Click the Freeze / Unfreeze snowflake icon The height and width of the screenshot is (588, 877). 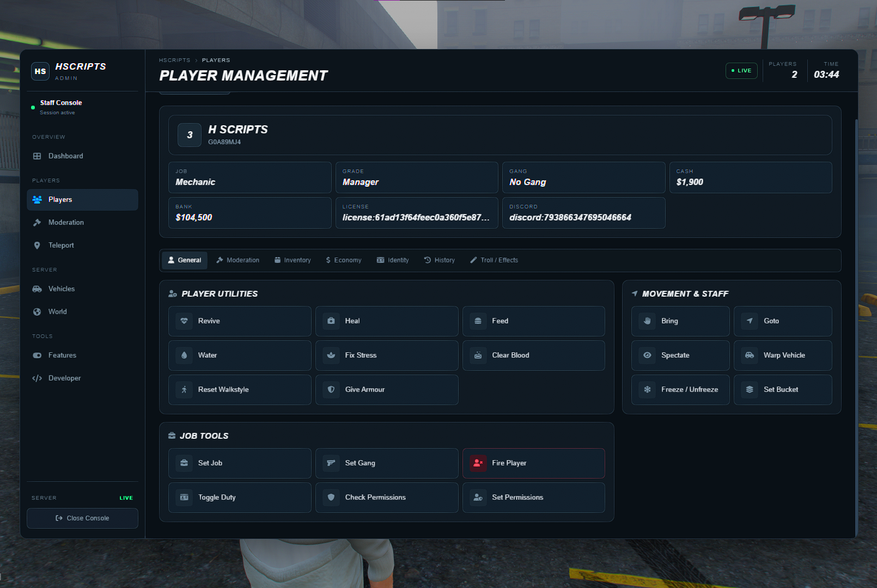click(x=647, y=390)
